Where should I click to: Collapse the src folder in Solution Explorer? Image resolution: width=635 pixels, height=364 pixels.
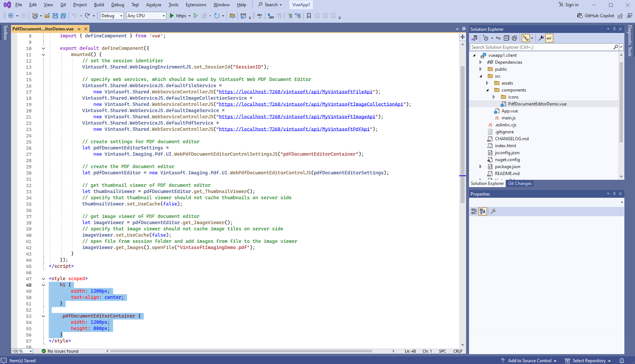coord(481,76)
